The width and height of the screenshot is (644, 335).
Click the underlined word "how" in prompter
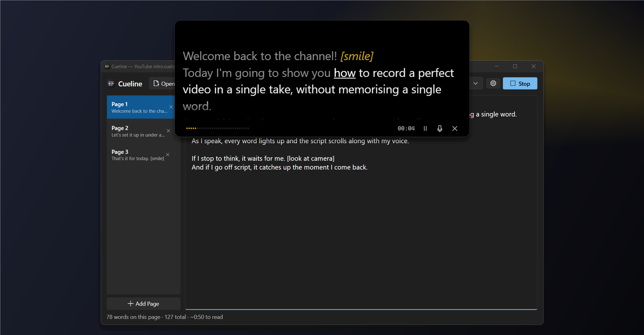(344, 73)
